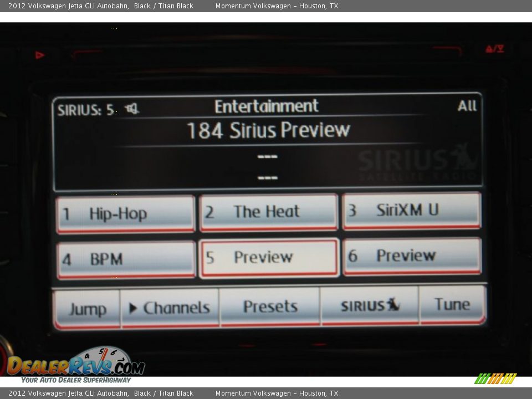
Task: Tap preset 6 Preview
Action: pos(411,256)
